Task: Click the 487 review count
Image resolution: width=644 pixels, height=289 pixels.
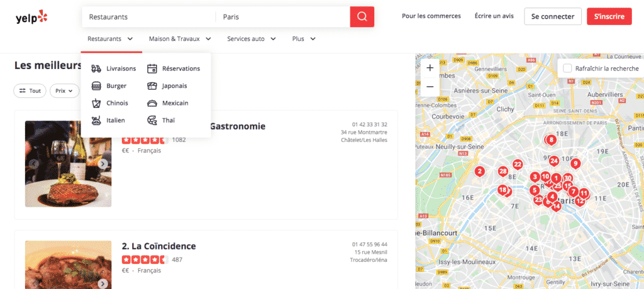Action: click(177, 259)
